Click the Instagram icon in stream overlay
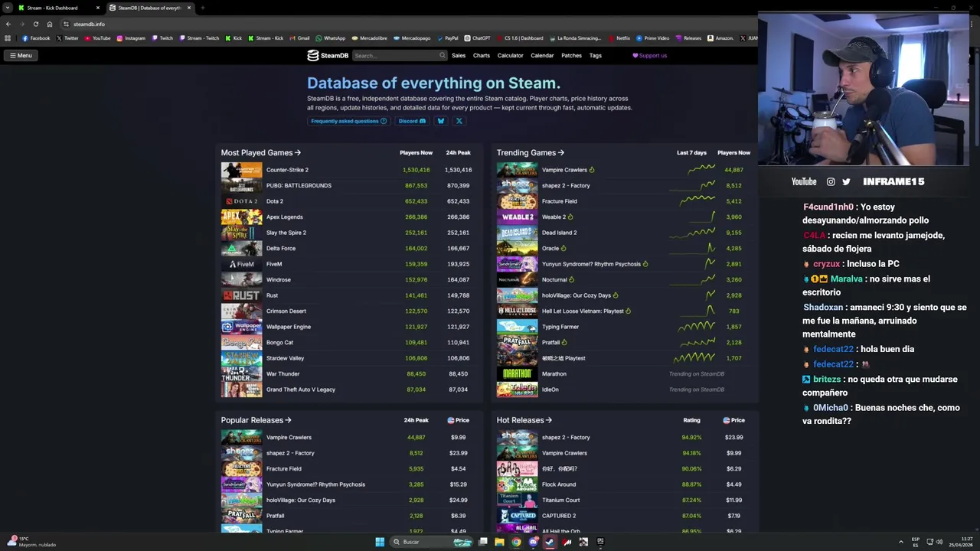 831,181
